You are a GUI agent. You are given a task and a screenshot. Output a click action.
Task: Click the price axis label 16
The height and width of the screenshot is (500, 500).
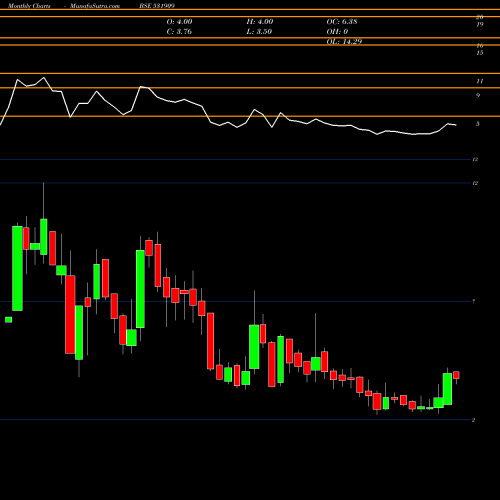480,45
